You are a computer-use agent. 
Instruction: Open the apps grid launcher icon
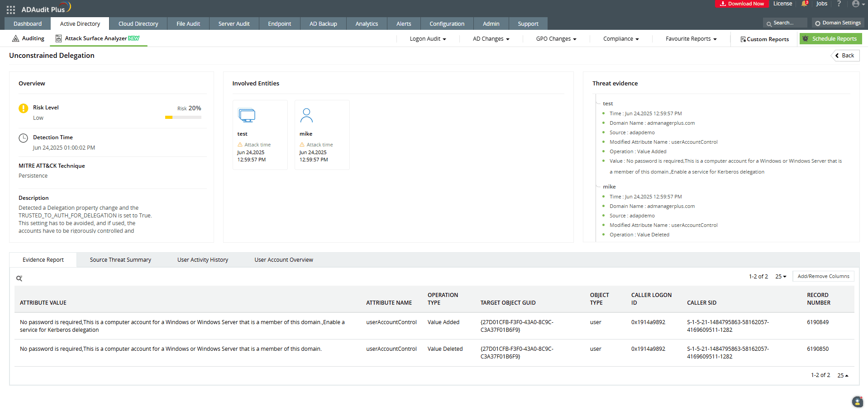11,9
